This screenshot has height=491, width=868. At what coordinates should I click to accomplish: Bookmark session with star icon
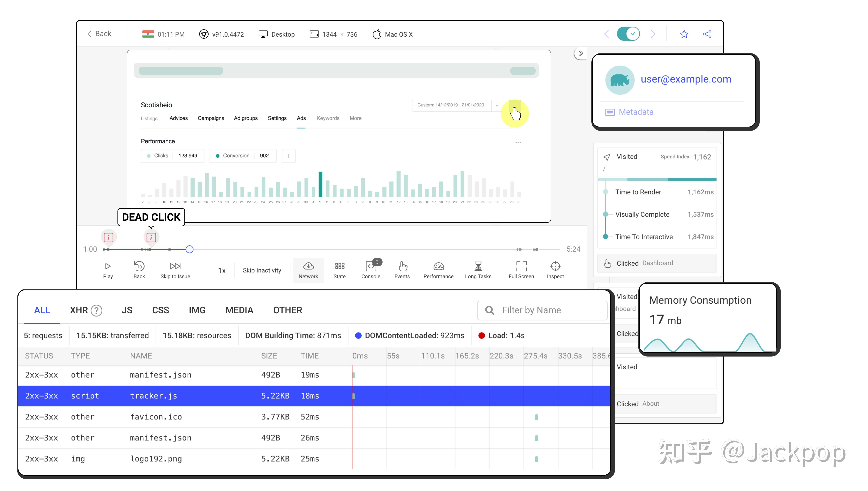point(684,34)
